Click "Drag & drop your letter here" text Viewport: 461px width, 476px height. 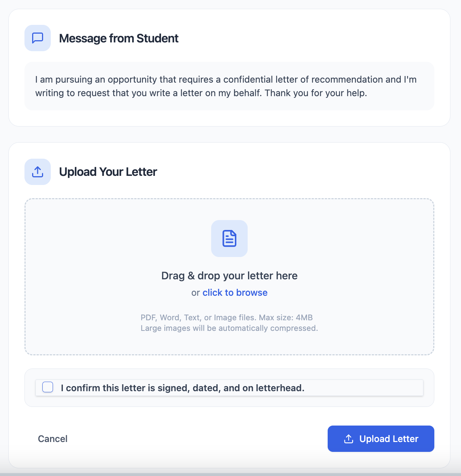[229, 276]
